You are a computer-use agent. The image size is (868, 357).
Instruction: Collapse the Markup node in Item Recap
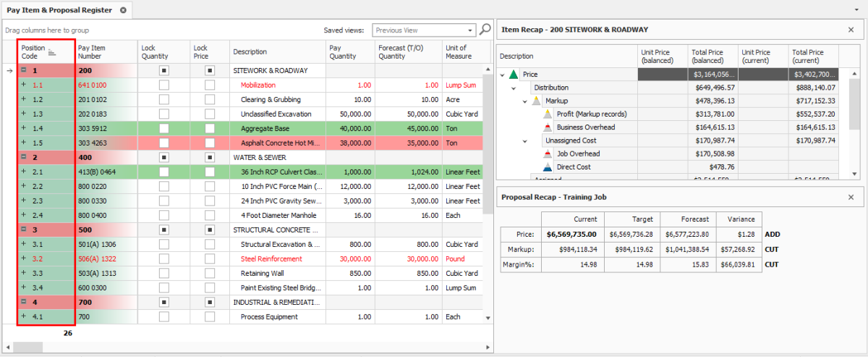pyautogui.click(x=525, y=101)
